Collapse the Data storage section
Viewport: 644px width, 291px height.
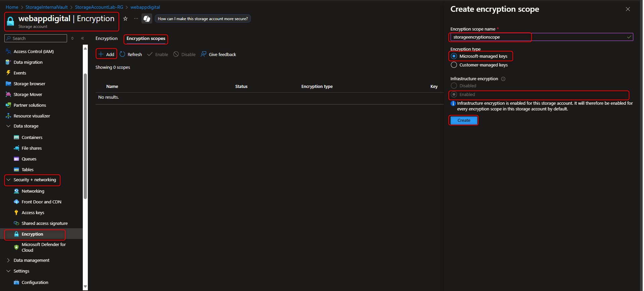tap(8, 126)
